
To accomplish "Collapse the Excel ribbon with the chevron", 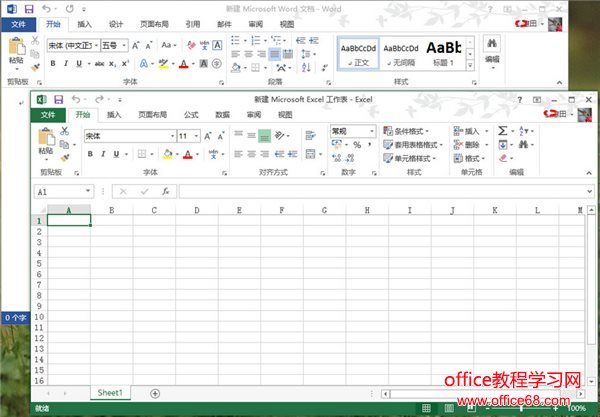I will [589, 173].
